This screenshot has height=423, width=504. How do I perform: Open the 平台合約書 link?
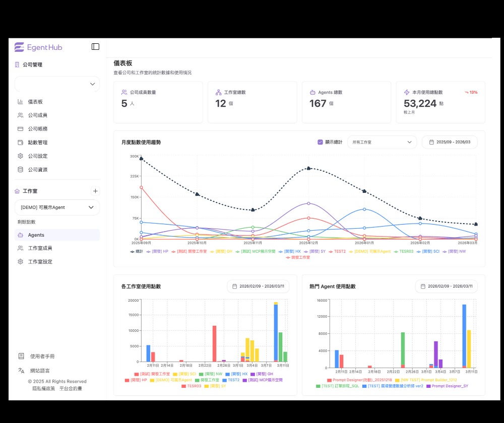pos(71,388)
